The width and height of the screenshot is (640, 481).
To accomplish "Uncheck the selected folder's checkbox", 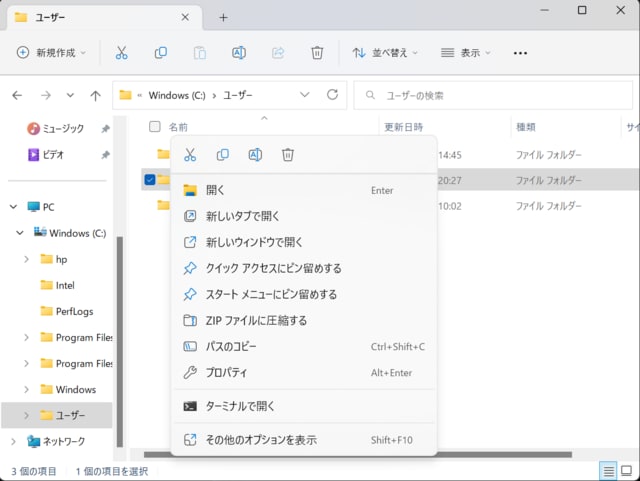I will pos(150,180).
